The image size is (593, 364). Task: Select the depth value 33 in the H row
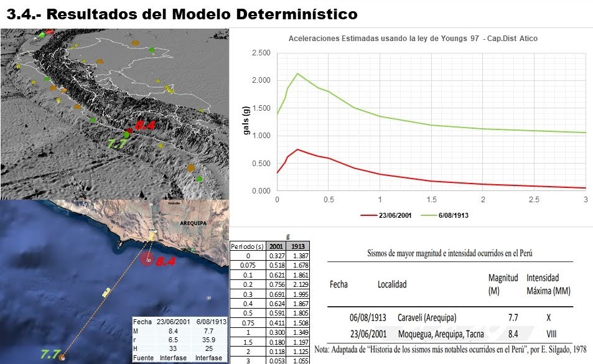click(173, 348)
